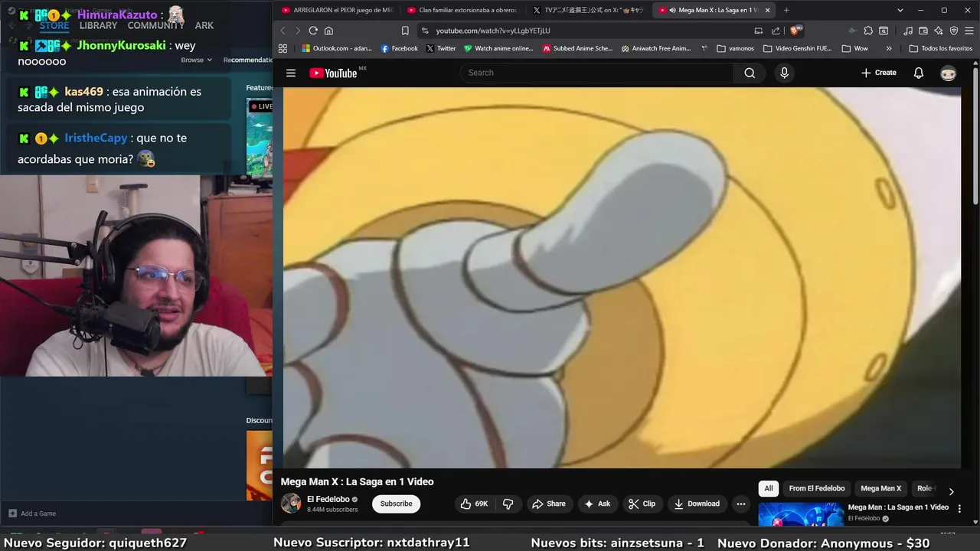
Task: Switch to ARREGLARON el PEOR juego tab
Action: pos(337,10)
